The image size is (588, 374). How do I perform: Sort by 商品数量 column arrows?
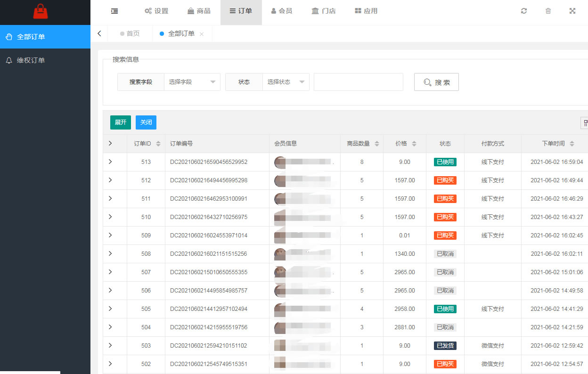377,144
